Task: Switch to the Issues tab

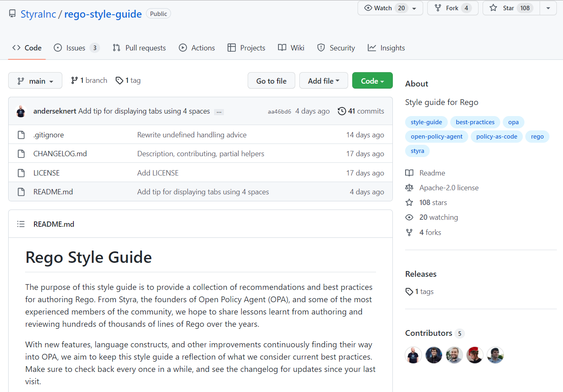Action: (x=77, y=48)
